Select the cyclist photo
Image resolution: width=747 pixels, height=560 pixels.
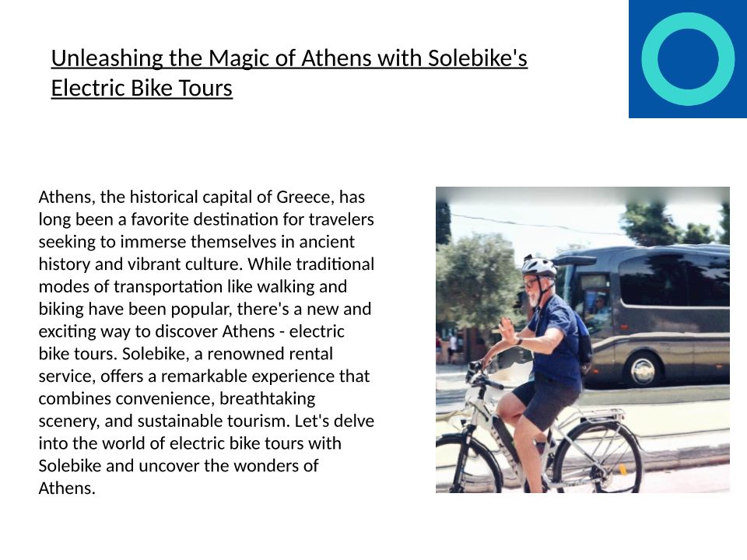[x=582, y=339]
